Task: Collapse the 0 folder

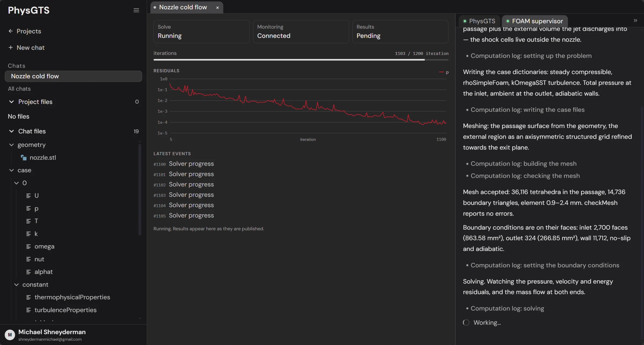Action: (x=16, y=183)
